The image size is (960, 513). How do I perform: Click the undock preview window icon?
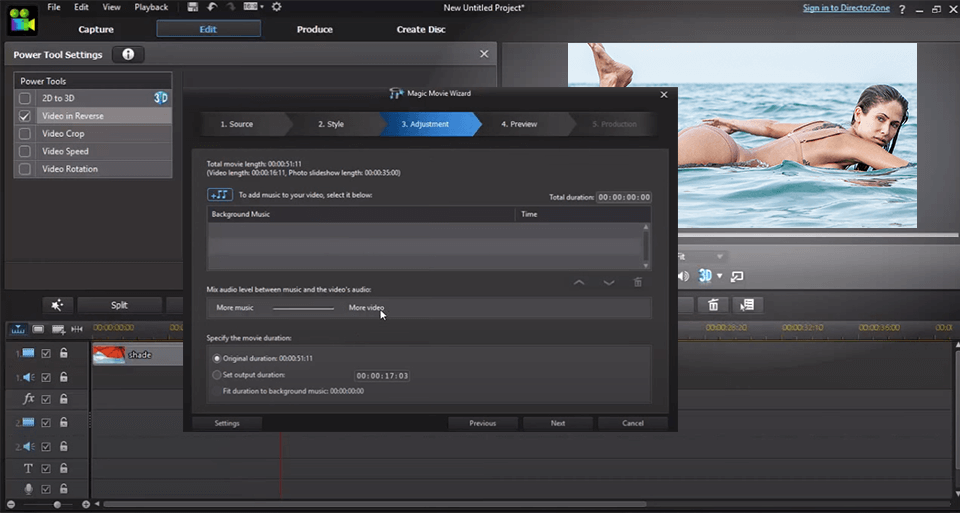(x=737, y=276)
